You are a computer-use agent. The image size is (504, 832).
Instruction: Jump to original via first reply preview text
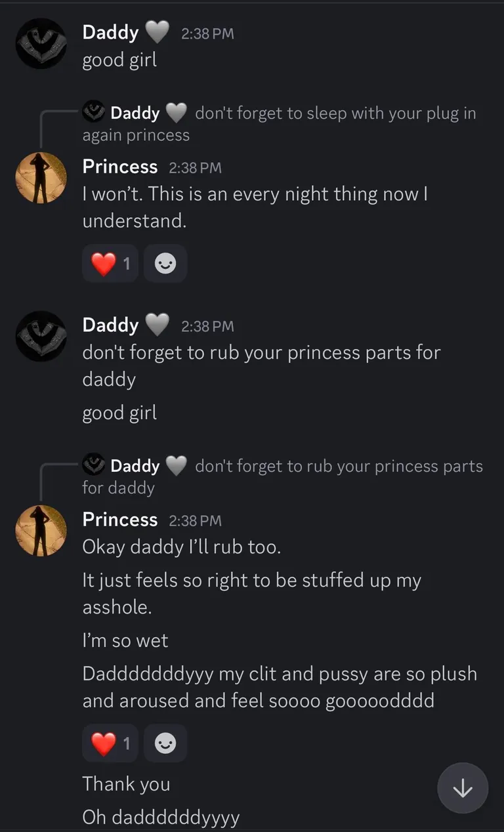coord(335,113)
